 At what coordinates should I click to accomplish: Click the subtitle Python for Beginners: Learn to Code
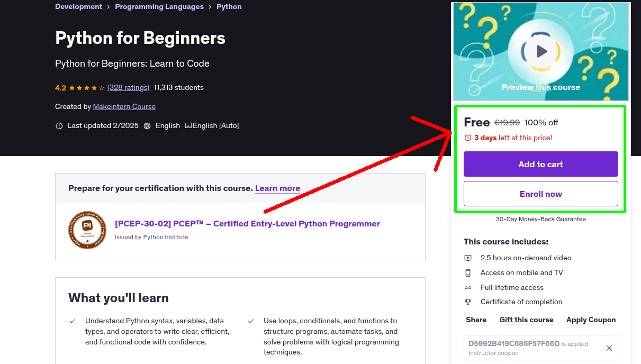[132, 63]
